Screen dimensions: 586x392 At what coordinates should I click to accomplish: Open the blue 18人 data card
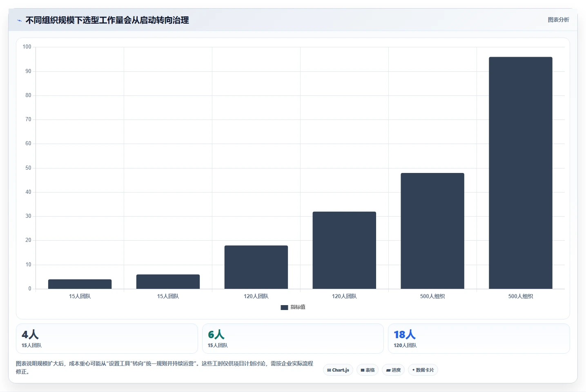[479, 339]
